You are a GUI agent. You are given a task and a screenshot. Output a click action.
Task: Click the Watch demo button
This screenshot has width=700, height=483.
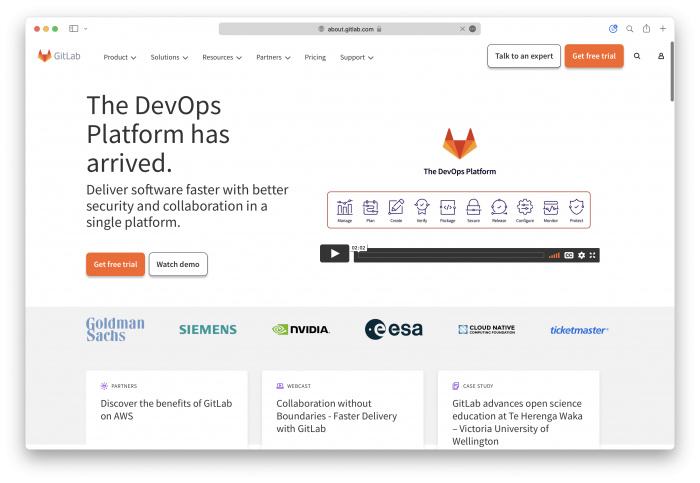178,264
